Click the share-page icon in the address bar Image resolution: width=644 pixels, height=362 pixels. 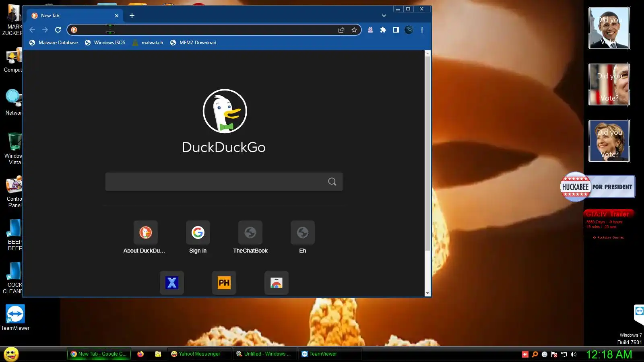341,30
